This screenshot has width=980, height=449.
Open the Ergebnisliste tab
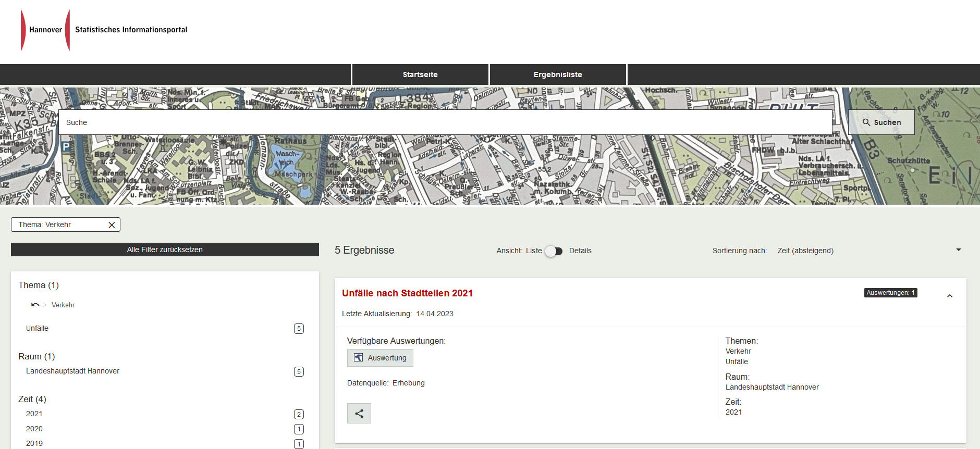point(558,74)
